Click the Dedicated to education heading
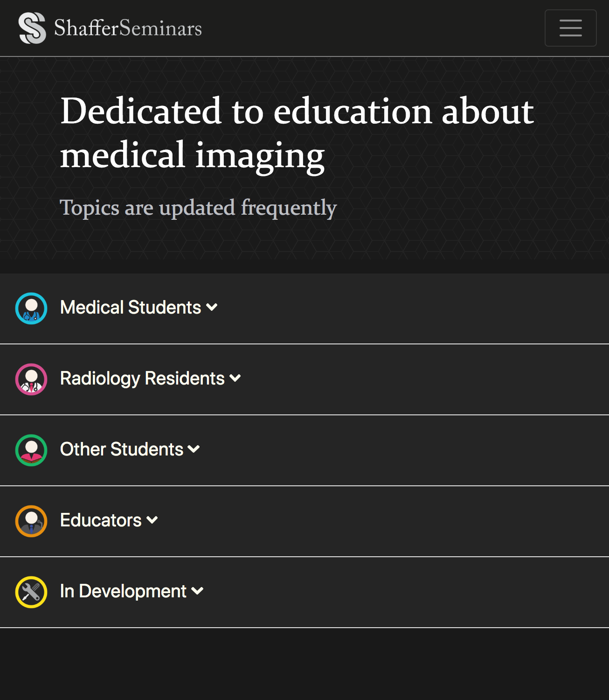This screenshot has width=609, height=700. (297, 133)
